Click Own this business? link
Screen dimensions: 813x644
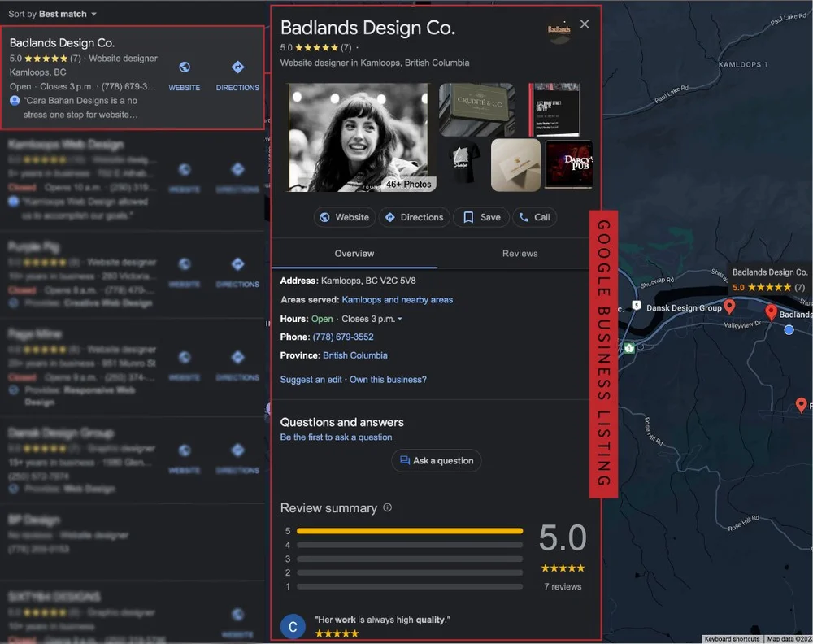point(388,380)
